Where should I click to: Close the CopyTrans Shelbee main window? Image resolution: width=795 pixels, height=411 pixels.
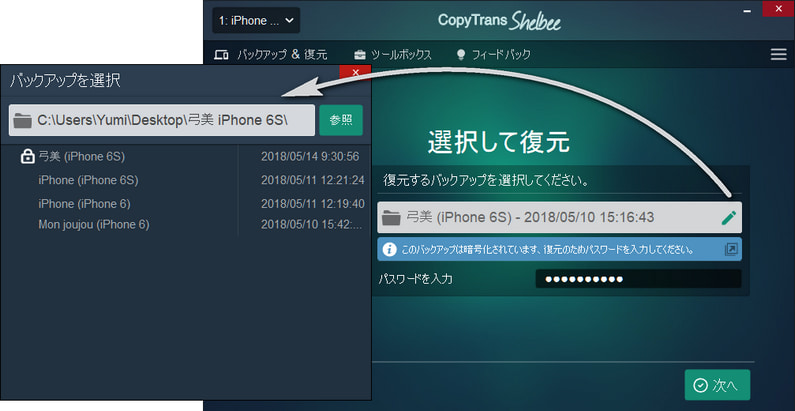coord(778,9)
